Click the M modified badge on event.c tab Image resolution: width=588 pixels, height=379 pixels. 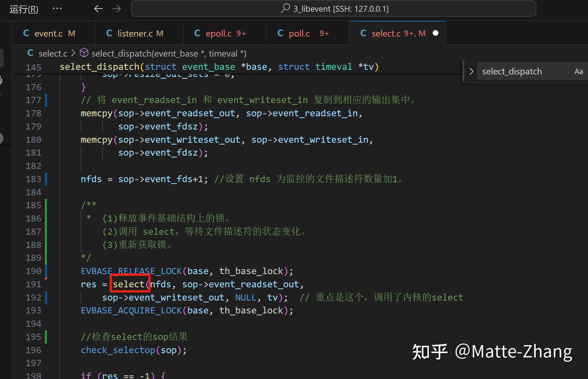tap(71, 33)
